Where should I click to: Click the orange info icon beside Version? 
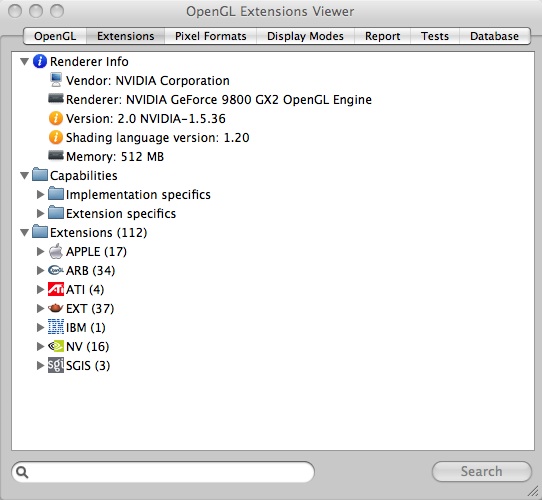(x=56, y=118)
